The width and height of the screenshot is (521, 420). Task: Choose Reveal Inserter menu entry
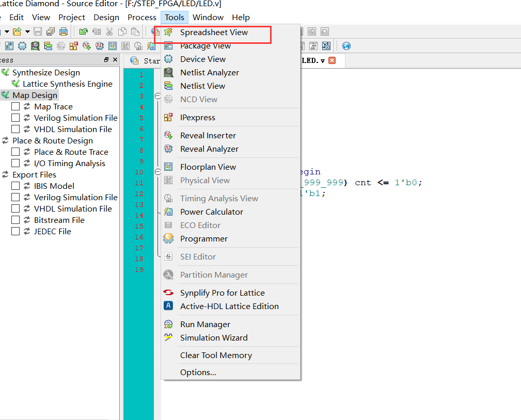point(231,136)
